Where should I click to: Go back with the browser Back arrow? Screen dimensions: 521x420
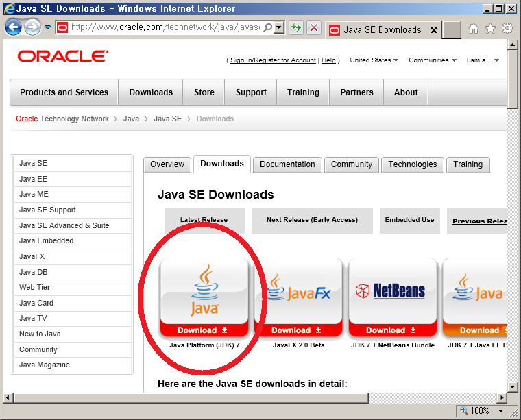point(13,27)
